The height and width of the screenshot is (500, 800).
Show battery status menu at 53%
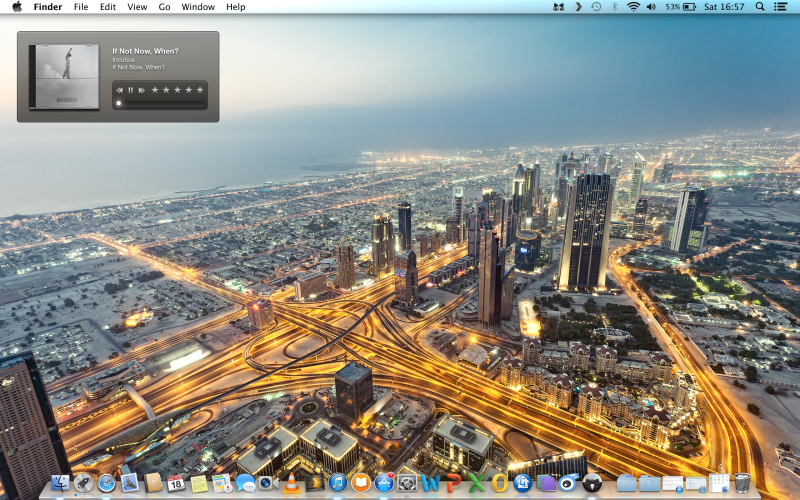coord(679,7)
